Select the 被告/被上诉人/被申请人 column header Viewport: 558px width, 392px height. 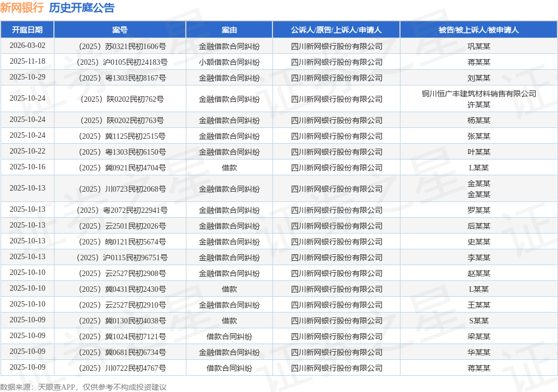click(x=478, y=30)
